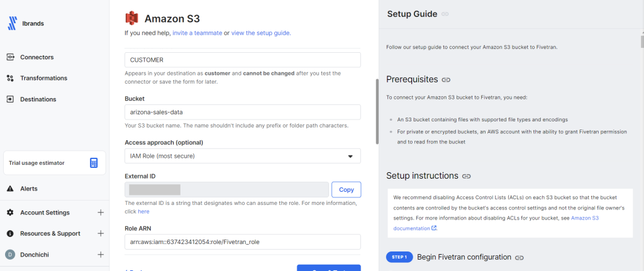Copy the Setup instructions anchor link
The image size is (644, 271).
pos(467,176)
